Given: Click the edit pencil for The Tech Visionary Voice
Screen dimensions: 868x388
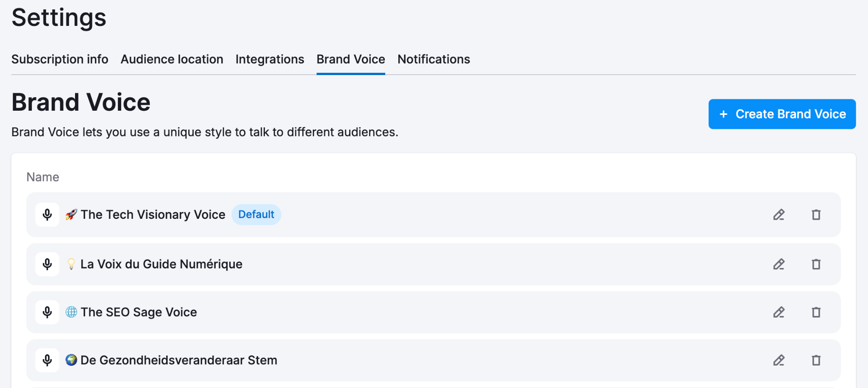Looking at the screenshot, I should click(779, 215).
